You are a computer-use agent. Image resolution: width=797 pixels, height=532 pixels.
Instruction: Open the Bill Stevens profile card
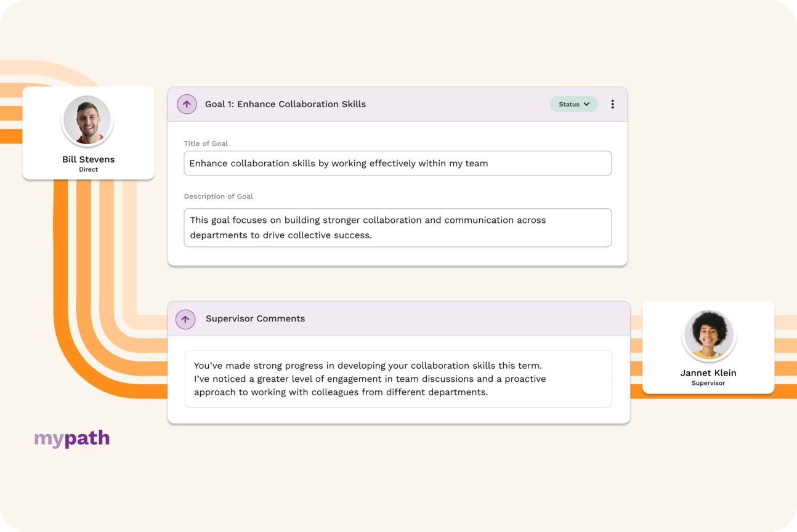[x=88, y=133]
